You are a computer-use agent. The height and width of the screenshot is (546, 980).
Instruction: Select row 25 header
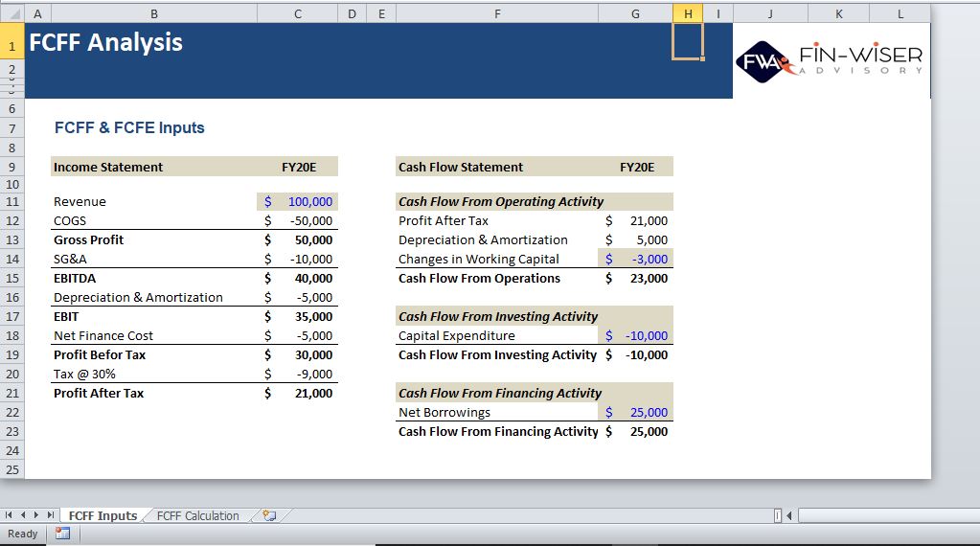[x=11, y=469]
